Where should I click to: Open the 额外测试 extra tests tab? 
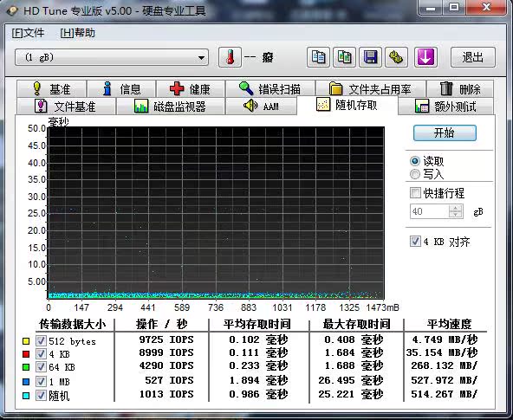(445, 106)
